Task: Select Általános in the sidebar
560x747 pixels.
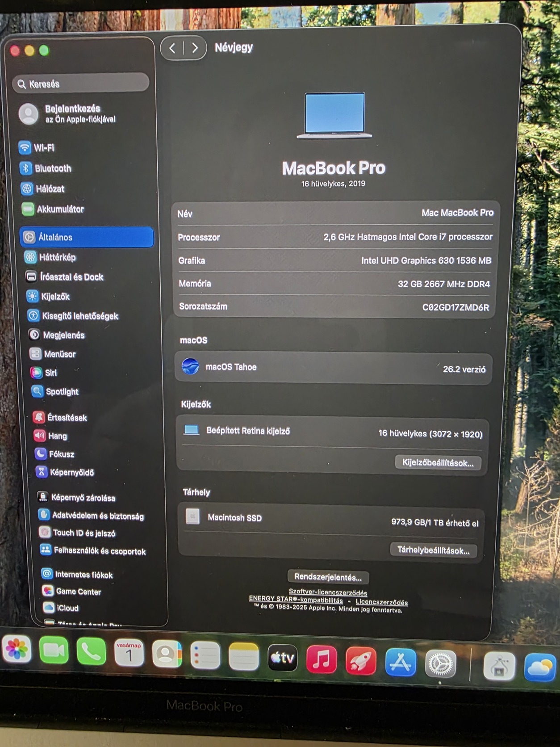Action: coord(87,237)
